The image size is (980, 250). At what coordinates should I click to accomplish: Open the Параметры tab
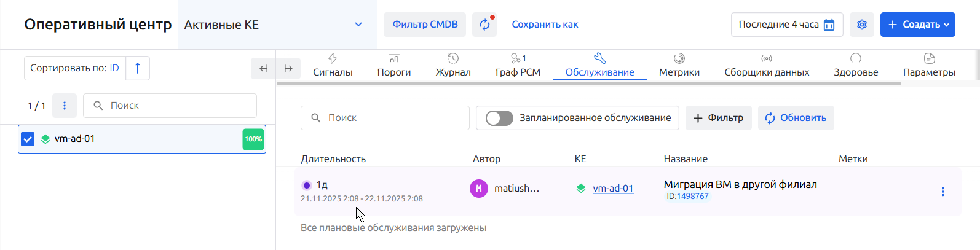(929, 66)
